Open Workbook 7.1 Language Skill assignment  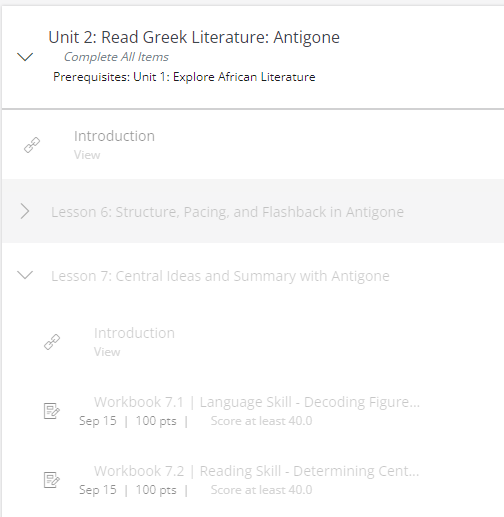pos(257,402)
